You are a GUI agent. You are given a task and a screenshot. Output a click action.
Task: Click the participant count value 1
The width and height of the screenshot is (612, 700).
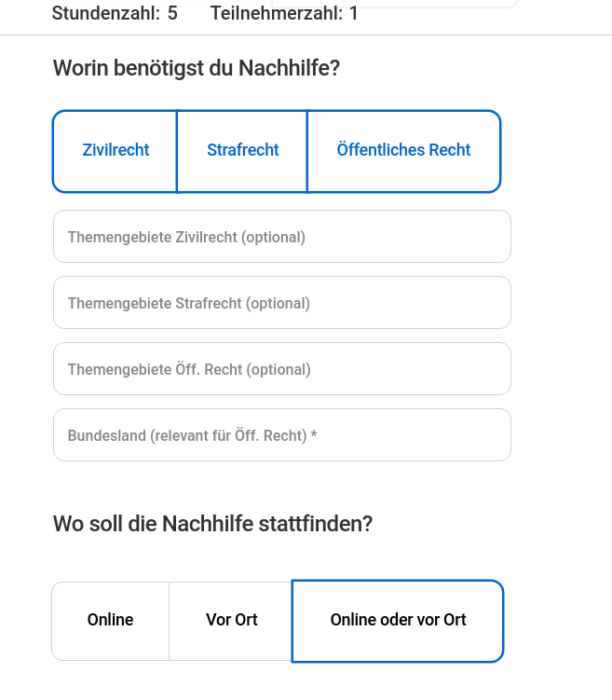354,13
